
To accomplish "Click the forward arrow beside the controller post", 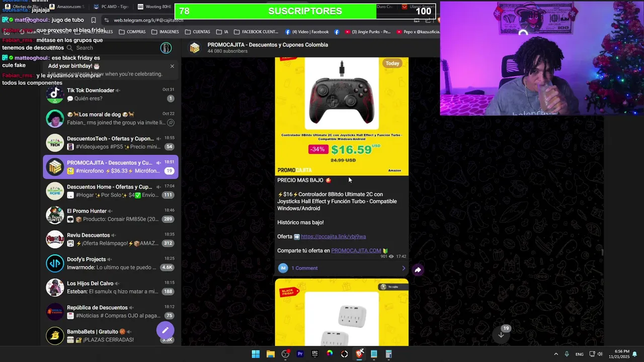I will (418, 270).
